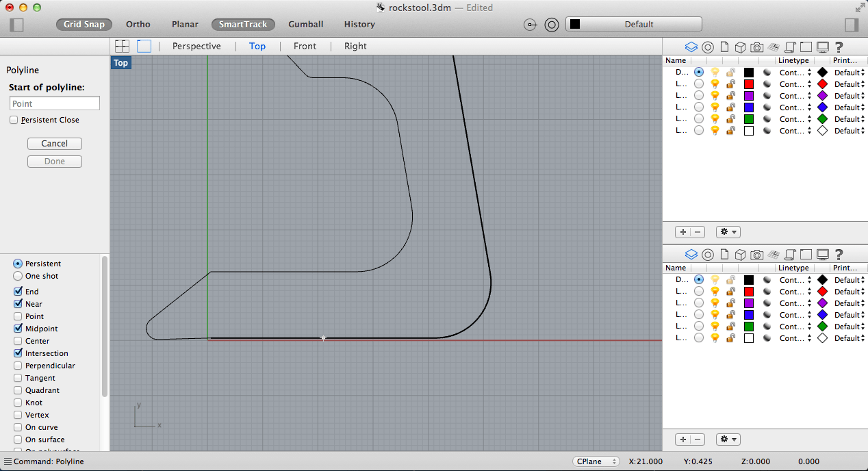Toggle the lock on the green layer, lower panel

coord(731,327)
